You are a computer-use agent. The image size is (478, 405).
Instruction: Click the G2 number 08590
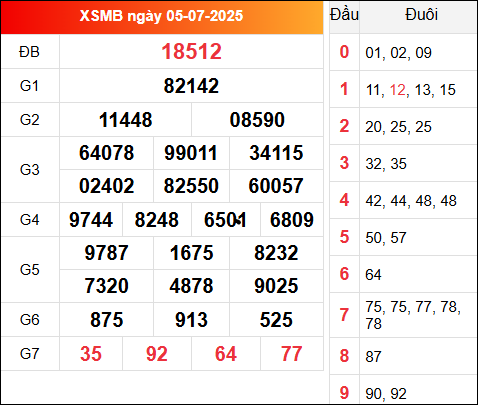[x=257, y=120]
